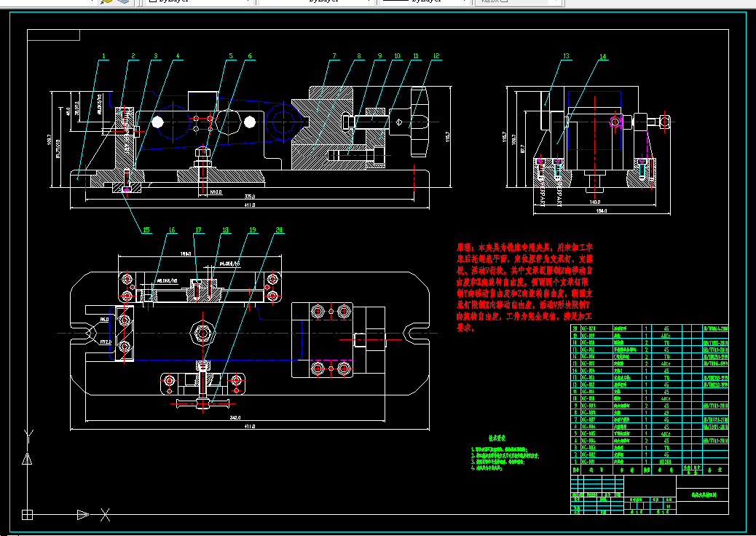The width and height of the screenshot is (756, 536).
Task: Select part balloon number 2
Action: point(133,56)
